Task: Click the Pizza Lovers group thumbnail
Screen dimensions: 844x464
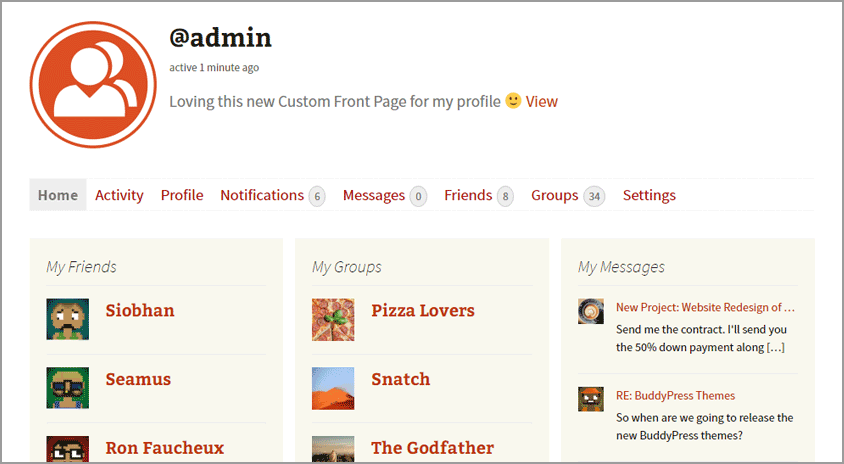Action: coord(333,319)
